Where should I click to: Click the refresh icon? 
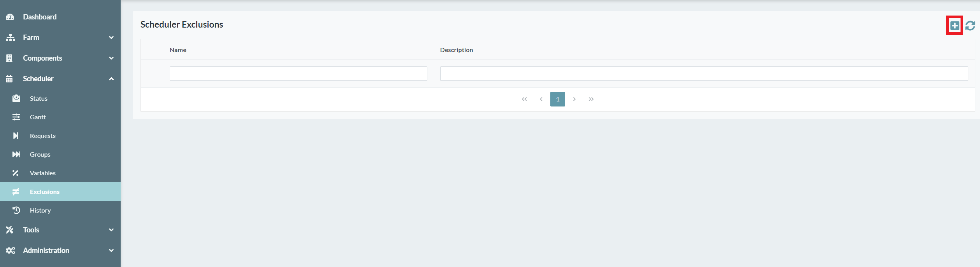click(x=970, y=26)
